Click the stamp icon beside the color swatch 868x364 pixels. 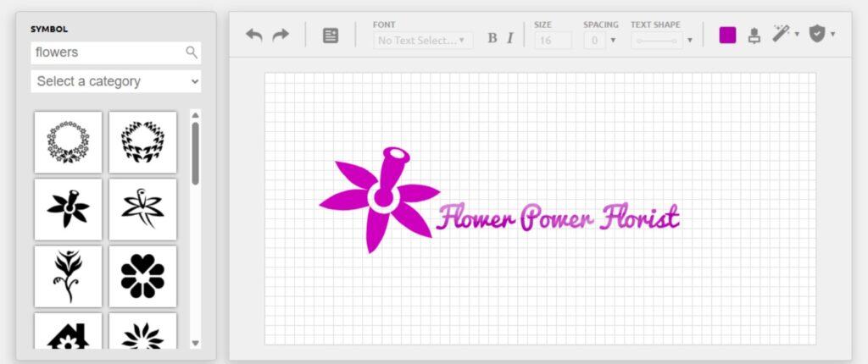754,36
